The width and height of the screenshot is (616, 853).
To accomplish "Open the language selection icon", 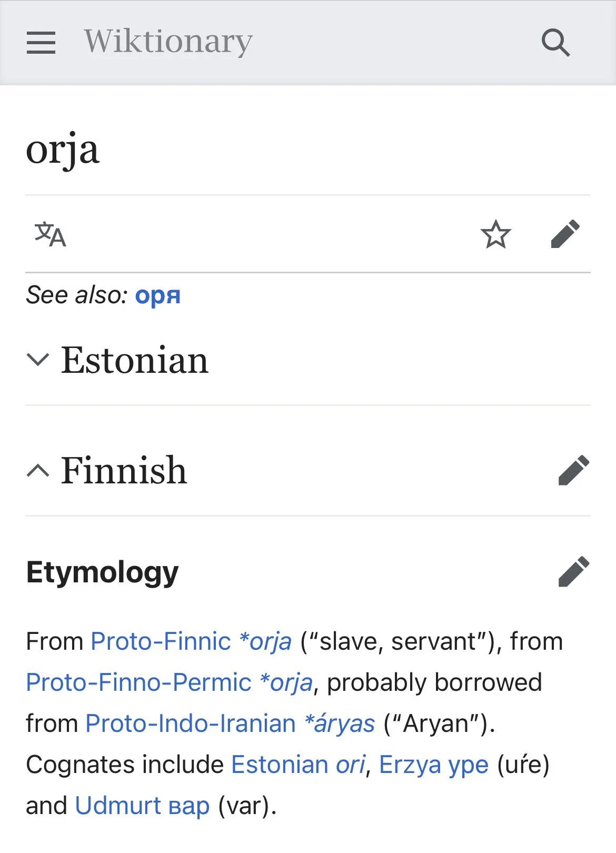I will point(51,235).
